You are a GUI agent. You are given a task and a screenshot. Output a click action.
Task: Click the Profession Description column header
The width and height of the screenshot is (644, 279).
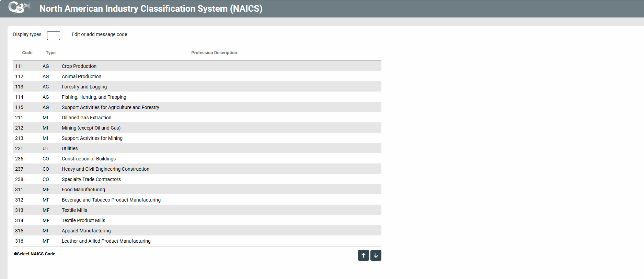point(214,53)
